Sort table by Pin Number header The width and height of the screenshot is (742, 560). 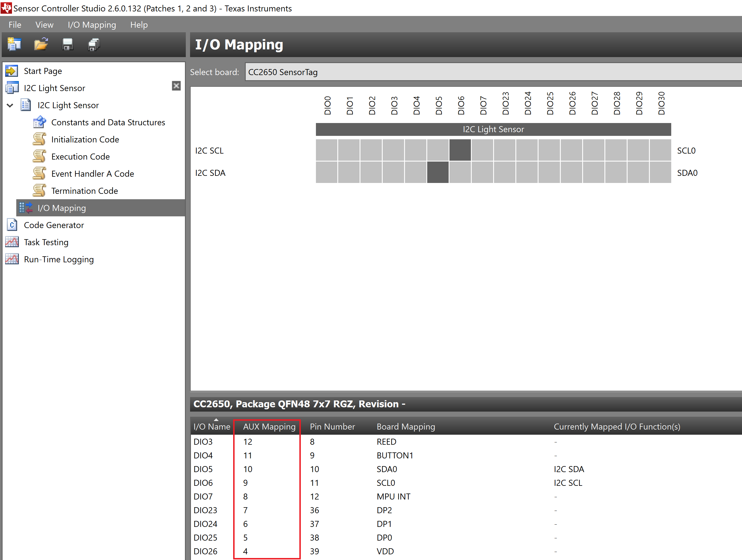(332, 427)
